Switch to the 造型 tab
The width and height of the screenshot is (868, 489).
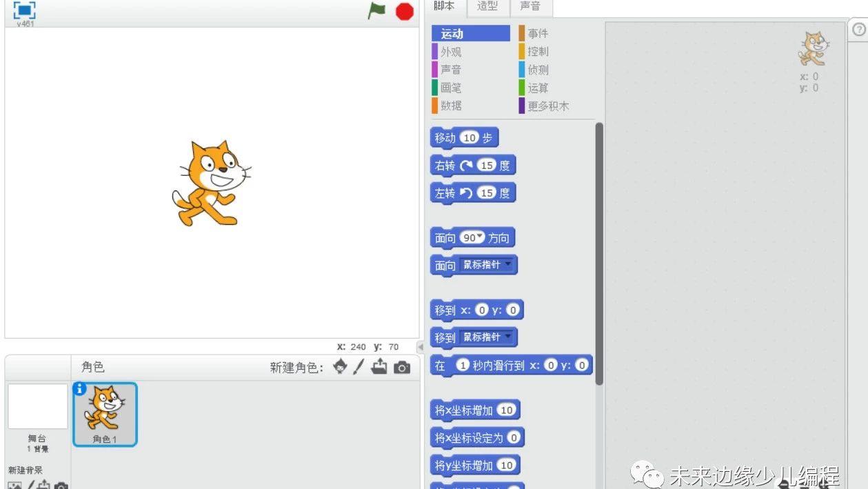487,6
